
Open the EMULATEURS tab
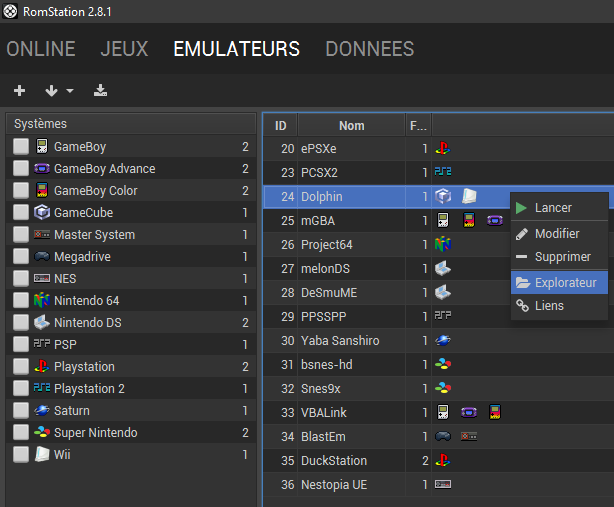pos(237,49)
